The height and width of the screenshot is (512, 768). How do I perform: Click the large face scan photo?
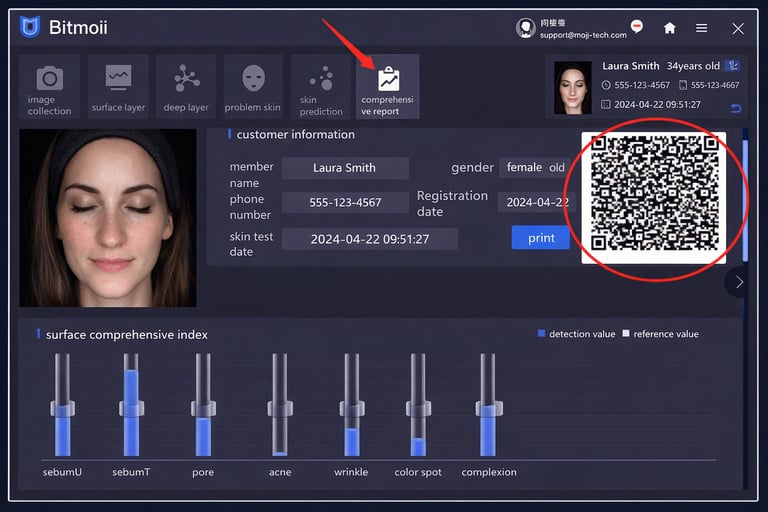(x=108, y=218)
